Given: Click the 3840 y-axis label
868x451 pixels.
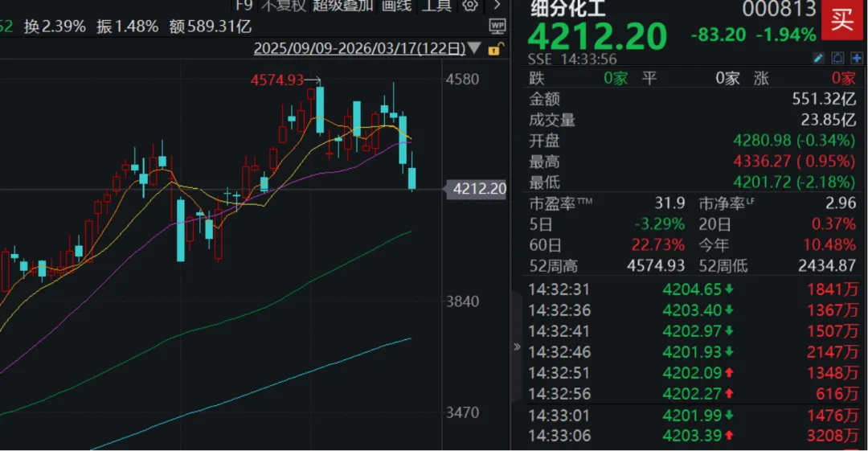Looking at the screenshot, I should point(462,301).
